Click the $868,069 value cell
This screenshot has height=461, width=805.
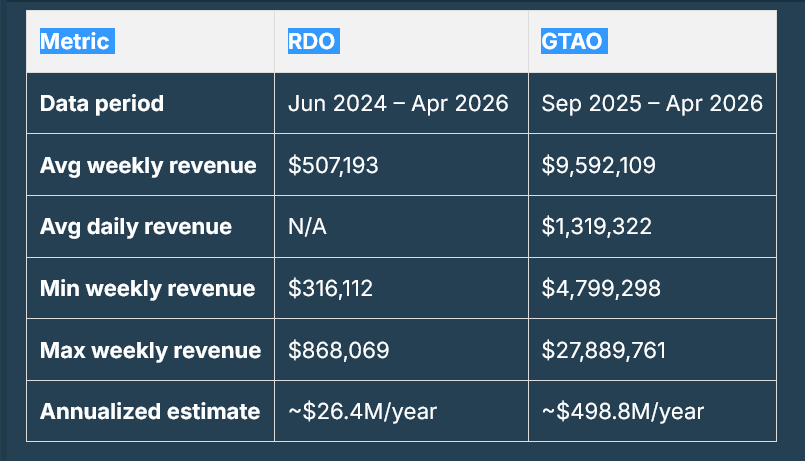(x=338, y=351)
